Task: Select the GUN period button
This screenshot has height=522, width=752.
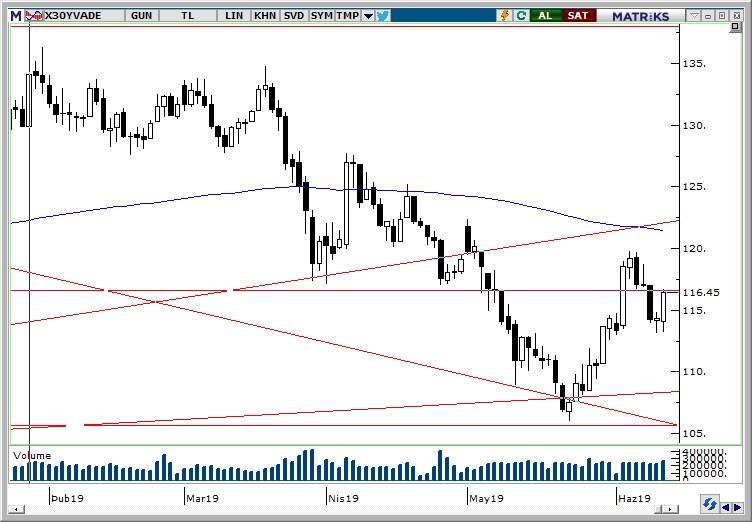Action: click(141, 16)
